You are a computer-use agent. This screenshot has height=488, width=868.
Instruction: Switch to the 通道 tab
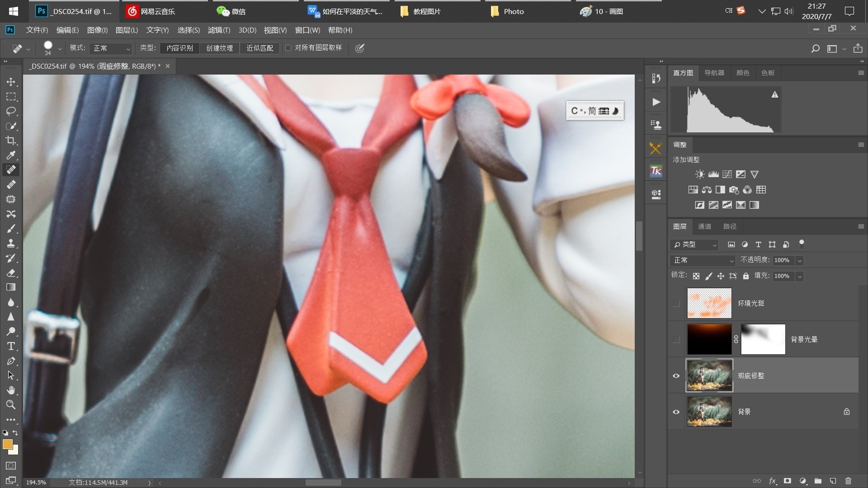tap(704, 226)
